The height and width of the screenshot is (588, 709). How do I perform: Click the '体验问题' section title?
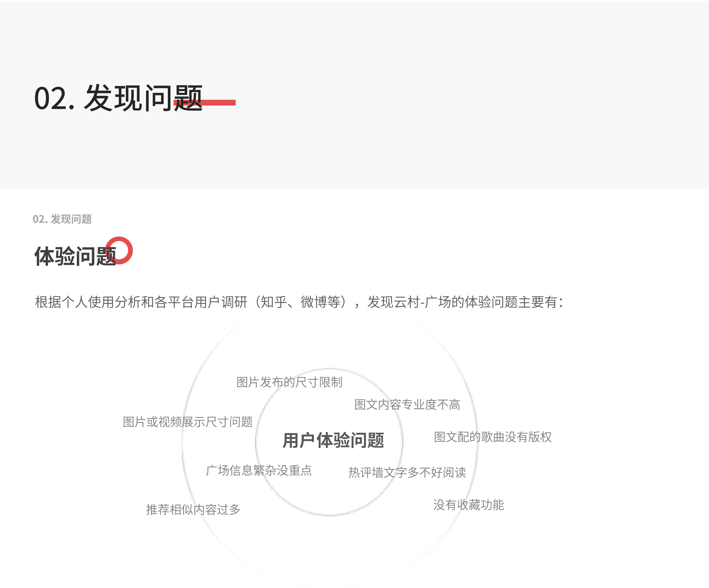(x=75, y=256)
